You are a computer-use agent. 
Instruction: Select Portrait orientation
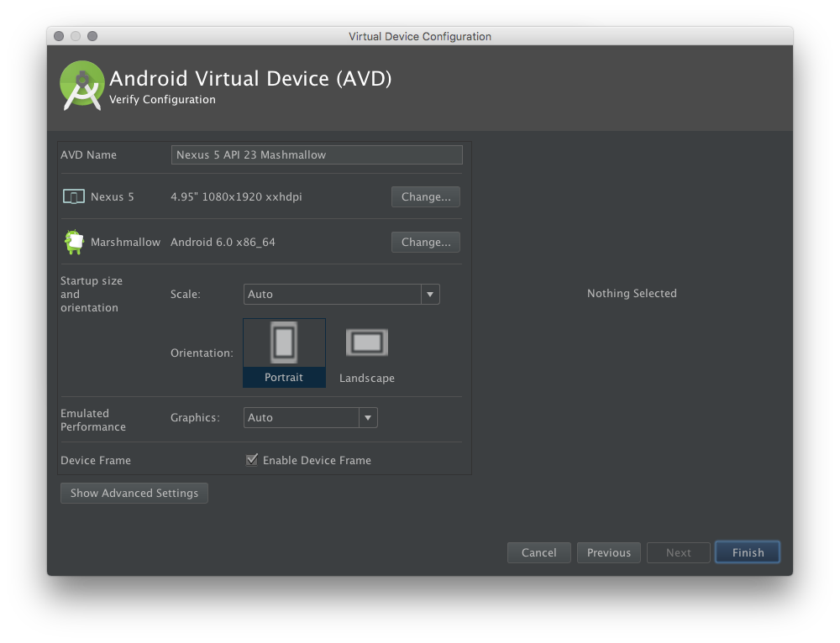284,353
